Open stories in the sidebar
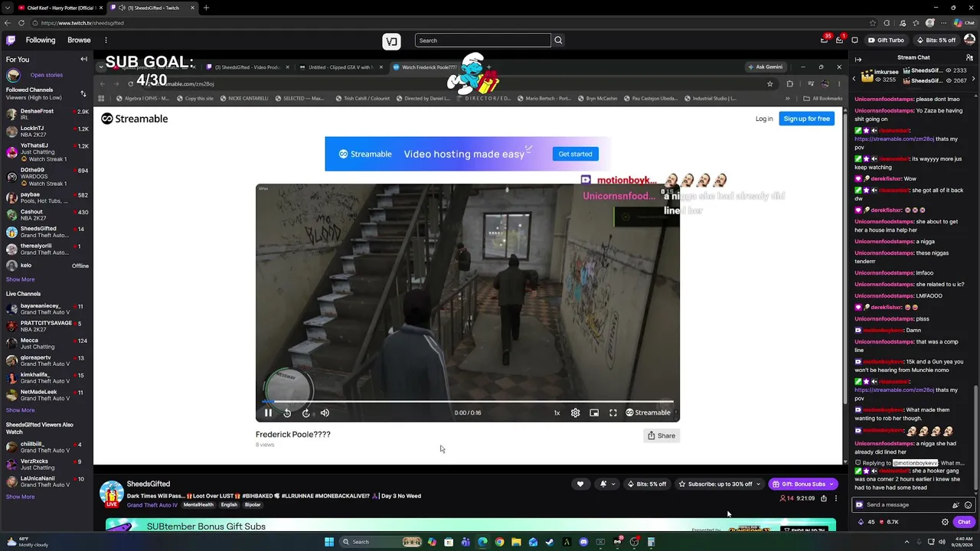Image resolution: width=980 pixels, height=551 pixels. [47, 75]
